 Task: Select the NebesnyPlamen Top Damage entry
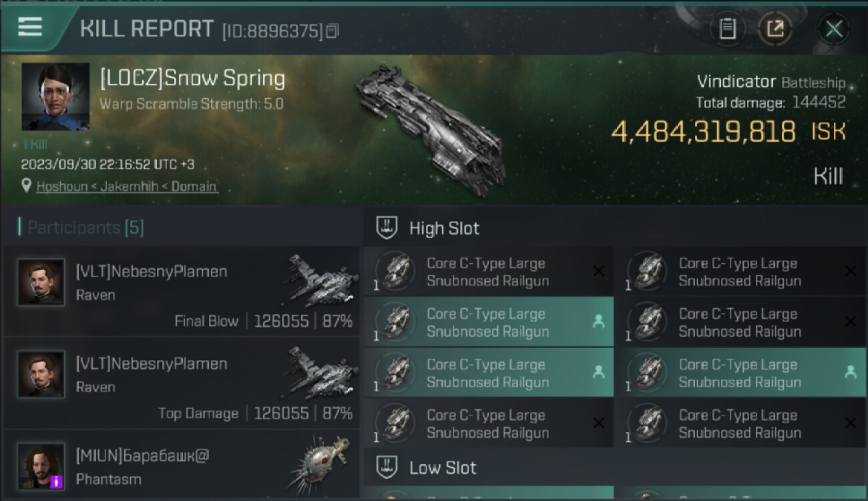pyautogui.click(x=182, y=384)
